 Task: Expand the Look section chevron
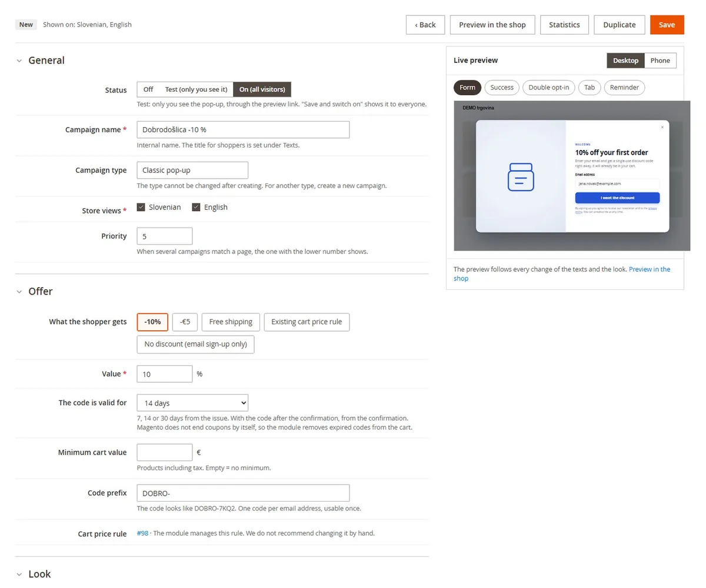coord(19,574)
